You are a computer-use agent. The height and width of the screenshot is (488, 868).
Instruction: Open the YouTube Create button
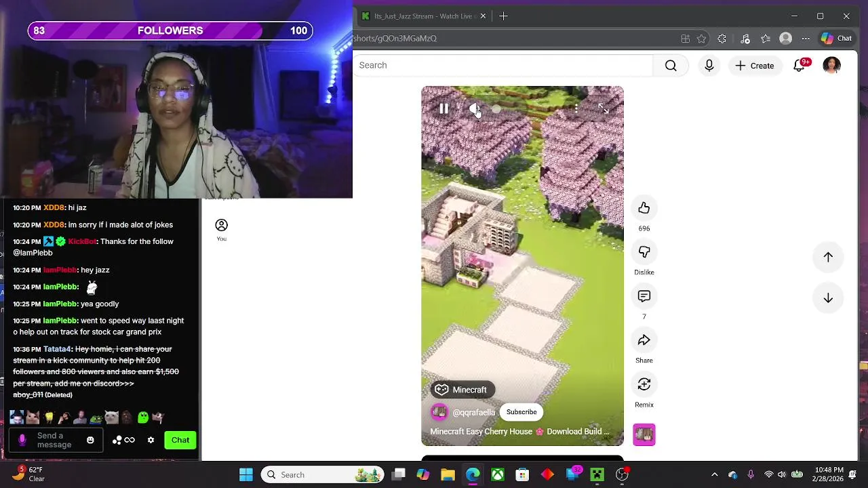[x=755, y=66]
